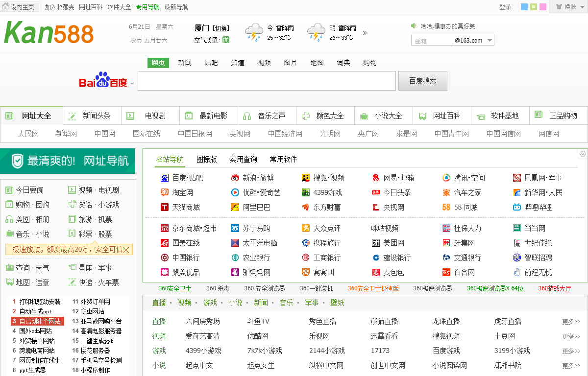The height and width of the screenshot is (376, 588).
Task: Open the 正品购物 navigation tab
Action: click(x=559, y=116)
